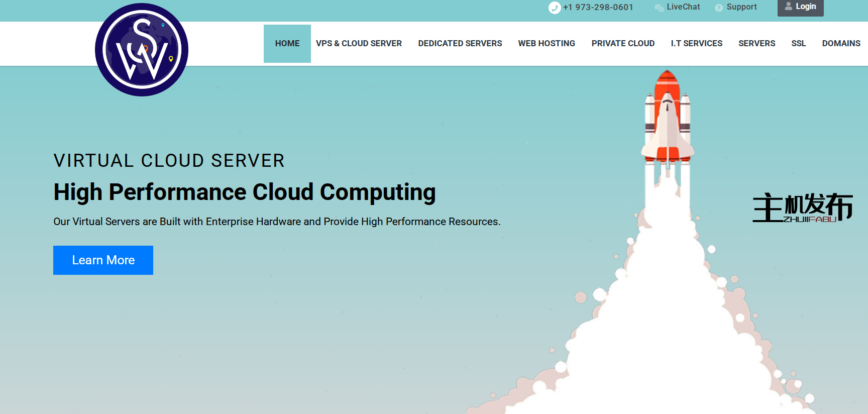Click the Zhujifabu watermark logo

click(802, 208)
